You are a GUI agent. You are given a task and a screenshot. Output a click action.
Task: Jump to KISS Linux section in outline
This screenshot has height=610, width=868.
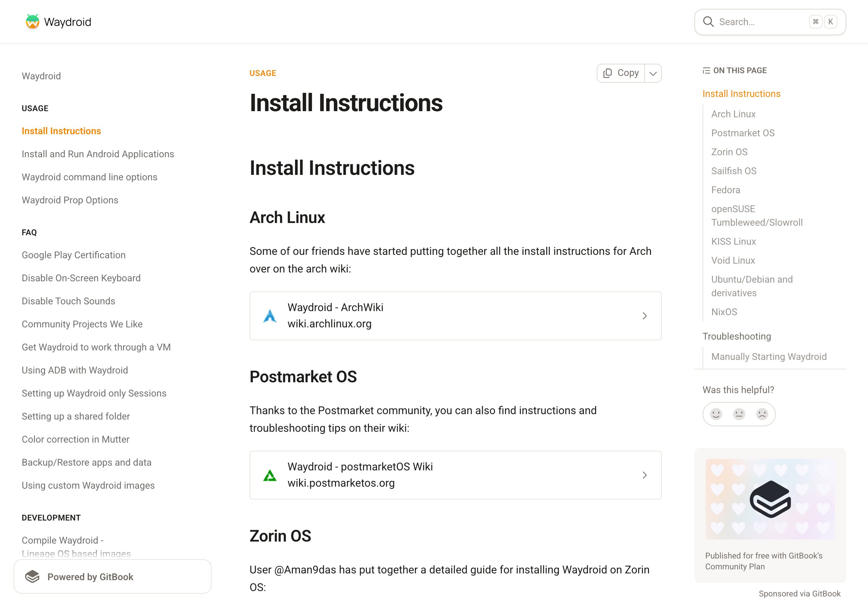pos(733,242)
